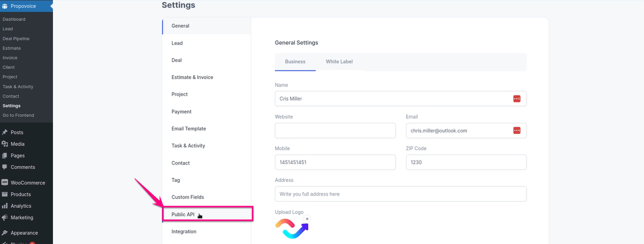Viewport: 644px width, 244px height.
Task: Click the WooCommerce icon
Action: (5, 183)
